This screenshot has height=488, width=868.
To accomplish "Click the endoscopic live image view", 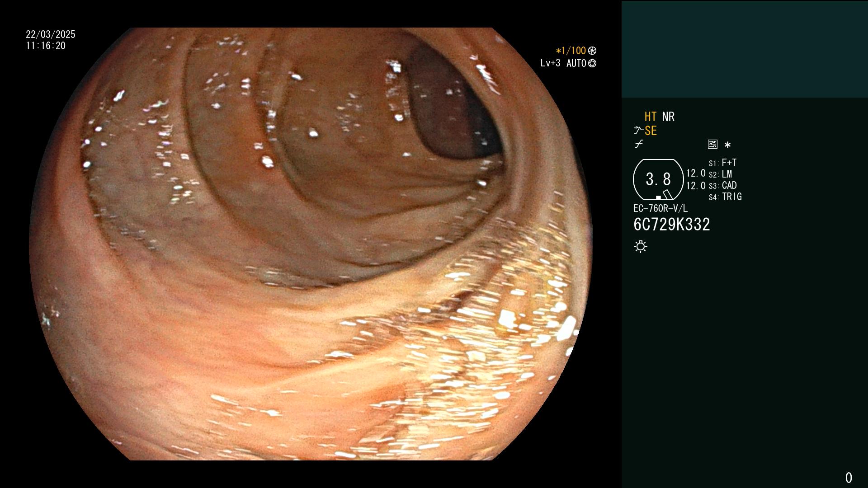I will click(311, 244).
